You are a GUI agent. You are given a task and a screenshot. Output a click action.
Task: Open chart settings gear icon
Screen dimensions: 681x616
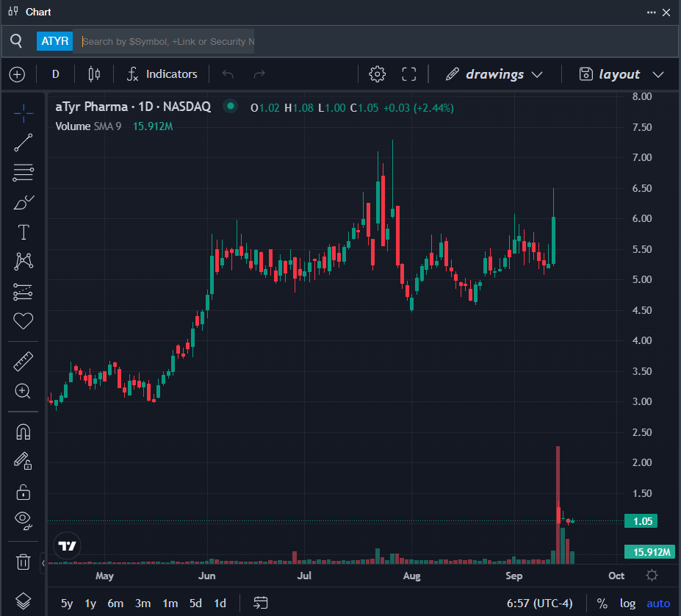tap(378, 74)
